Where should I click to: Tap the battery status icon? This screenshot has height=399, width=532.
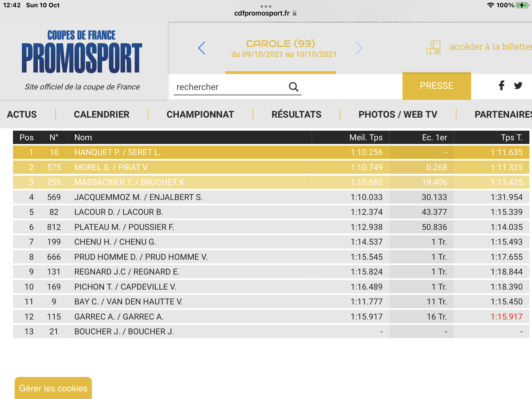[x=522, y=5]
